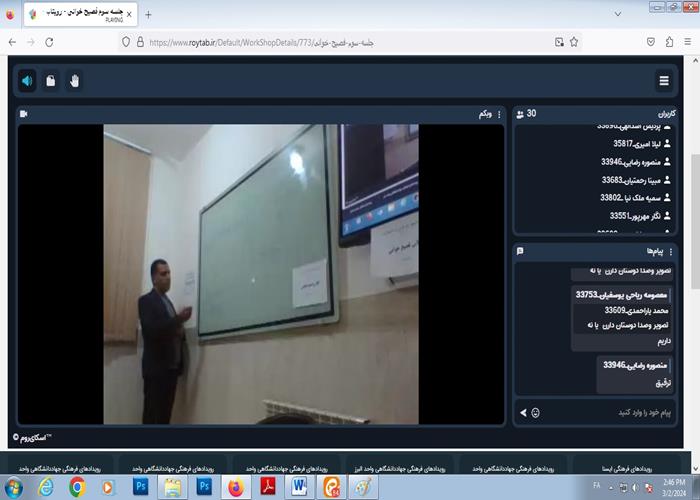Open Firefox from the taskbar

click(236, 488)
